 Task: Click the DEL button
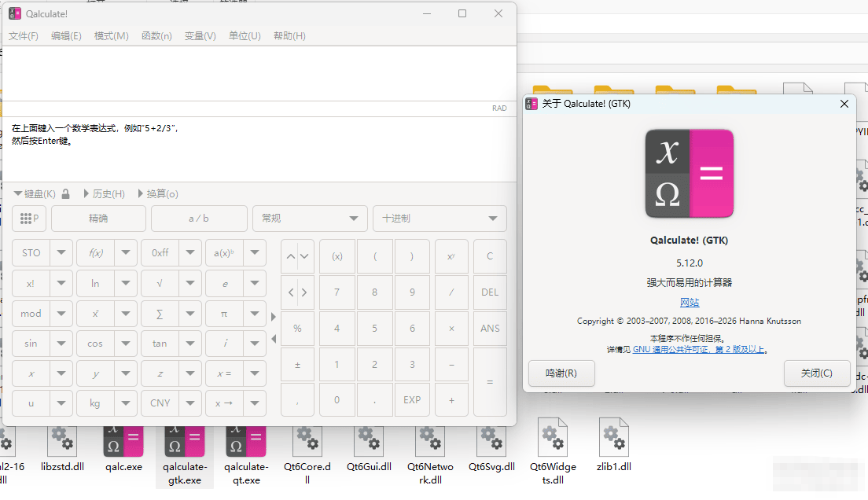(x=490, y=292)
